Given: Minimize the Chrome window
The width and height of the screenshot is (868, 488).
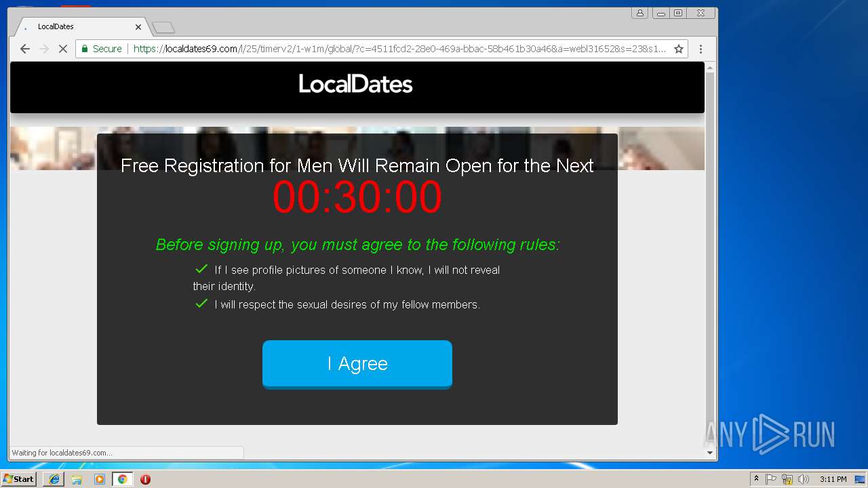Looking at the screenshot, I should 660,13.
